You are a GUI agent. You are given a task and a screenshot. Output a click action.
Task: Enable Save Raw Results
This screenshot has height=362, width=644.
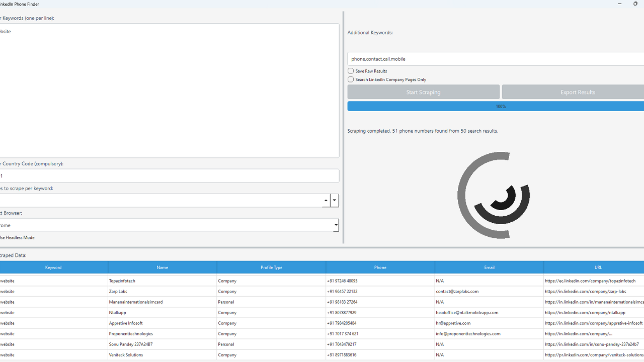pos(351,71)
